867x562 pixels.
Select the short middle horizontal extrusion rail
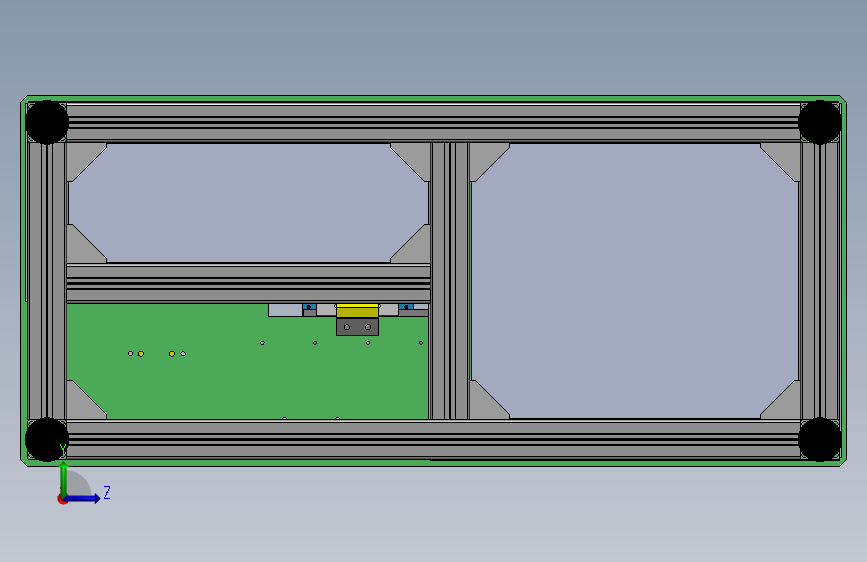[248, 283]
